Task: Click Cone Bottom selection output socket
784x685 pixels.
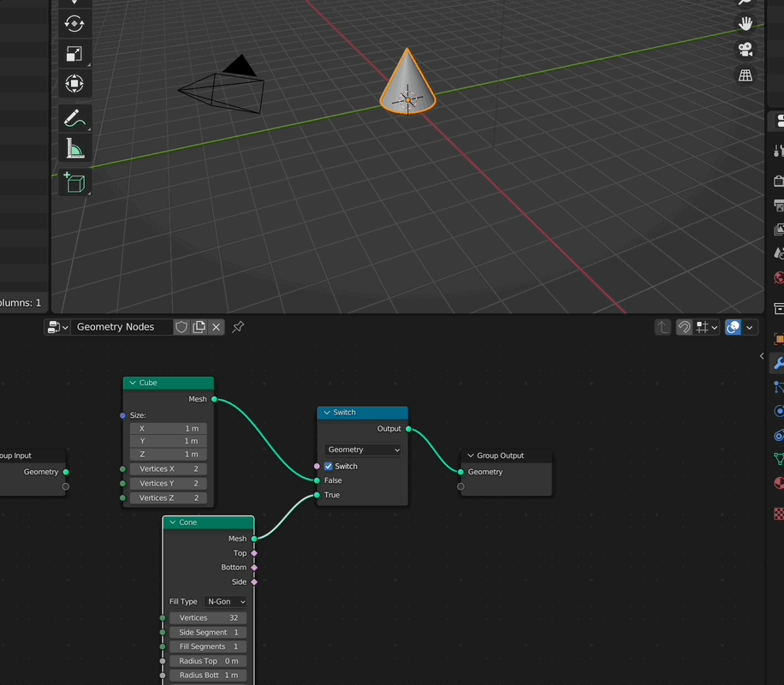Action: (x=254, y=568)
